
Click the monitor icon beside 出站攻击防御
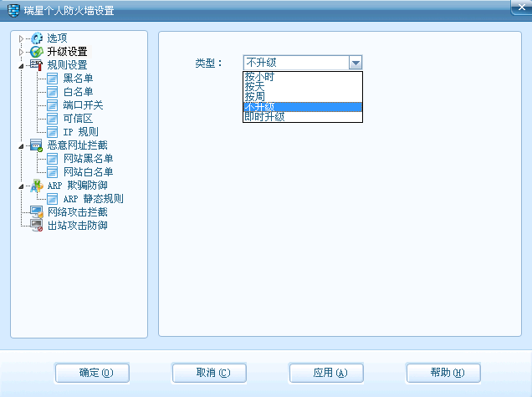pos(36,226)
